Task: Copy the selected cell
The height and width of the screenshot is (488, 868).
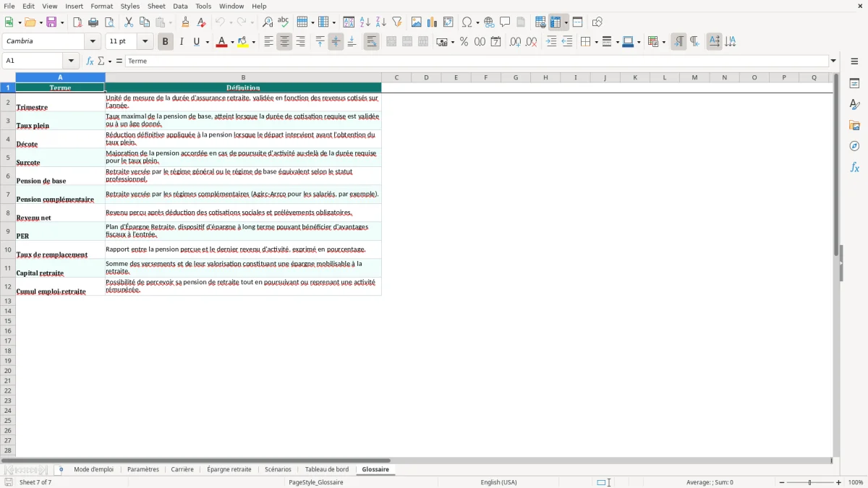Action: tap(145, 22)
